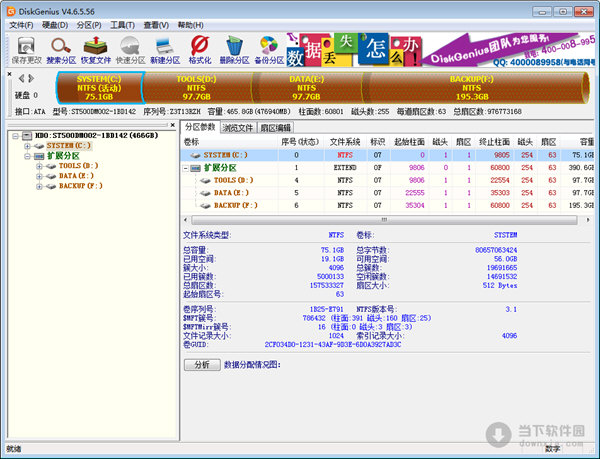This screenshot has width=600, height=459.
Task: Click the 卷标 column header
Action: click(x=230, y=142)
